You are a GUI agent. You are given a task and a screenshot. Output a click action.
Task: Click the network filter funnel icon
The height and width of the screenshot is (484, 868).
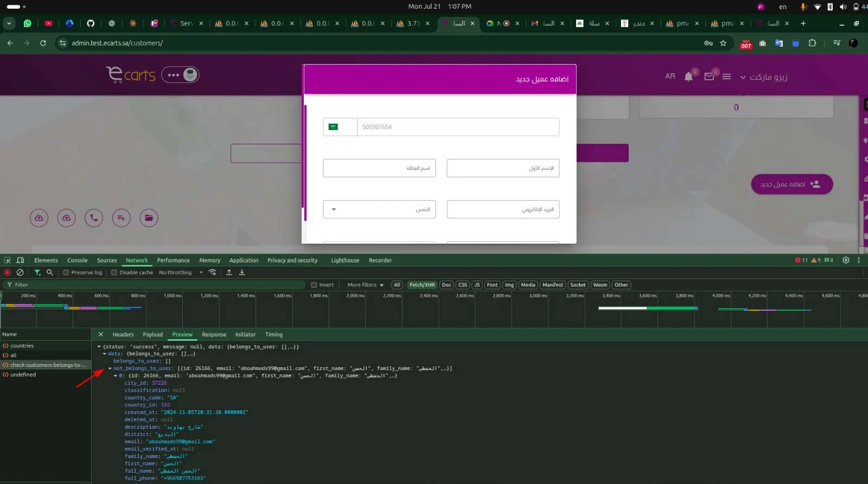pyautogui.click(x=37, y=272)
